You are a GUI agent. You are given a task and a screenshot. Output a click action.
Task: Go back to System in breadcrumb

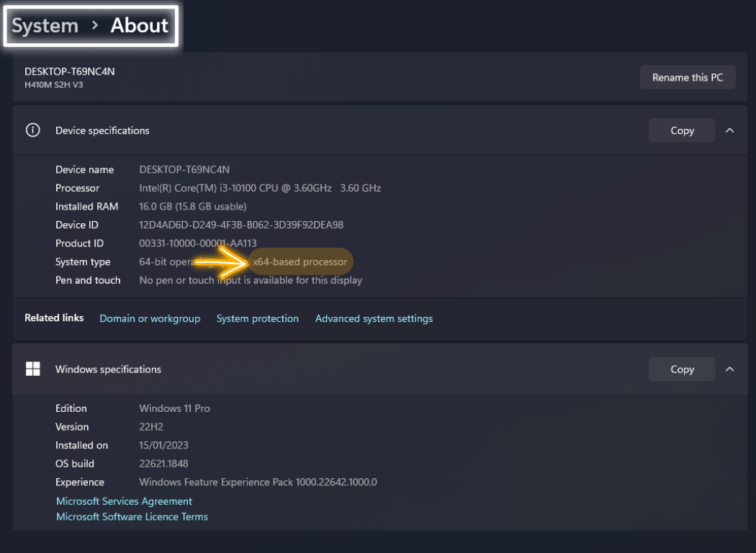(45, 26)
